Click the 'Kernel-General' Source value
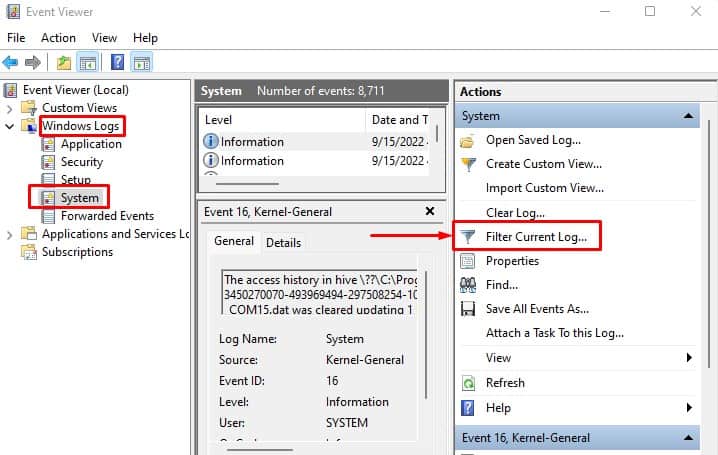 click(364, 360)
